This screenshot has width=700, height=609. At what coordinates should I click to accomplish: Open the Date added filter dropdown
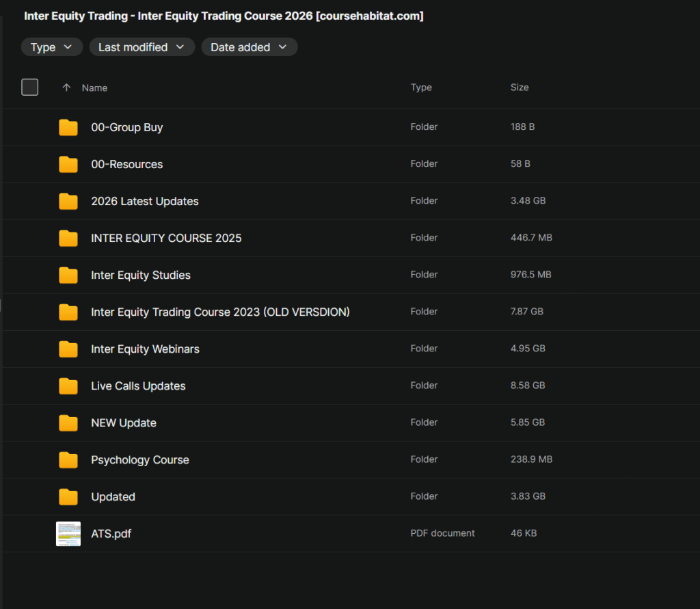(250, 47)
